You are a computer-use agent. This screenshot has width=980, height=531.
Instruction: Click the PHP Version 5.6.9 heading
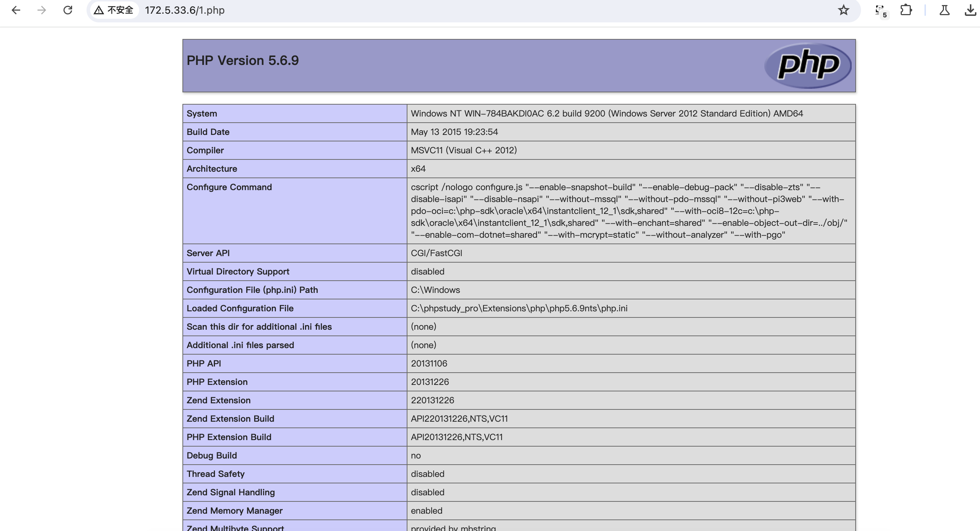coord(242,61)
